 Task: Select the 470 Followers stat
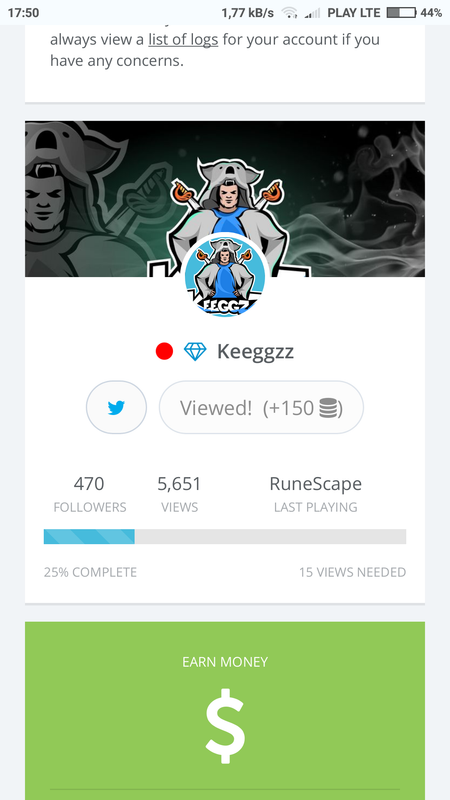[x=90, y=494]
